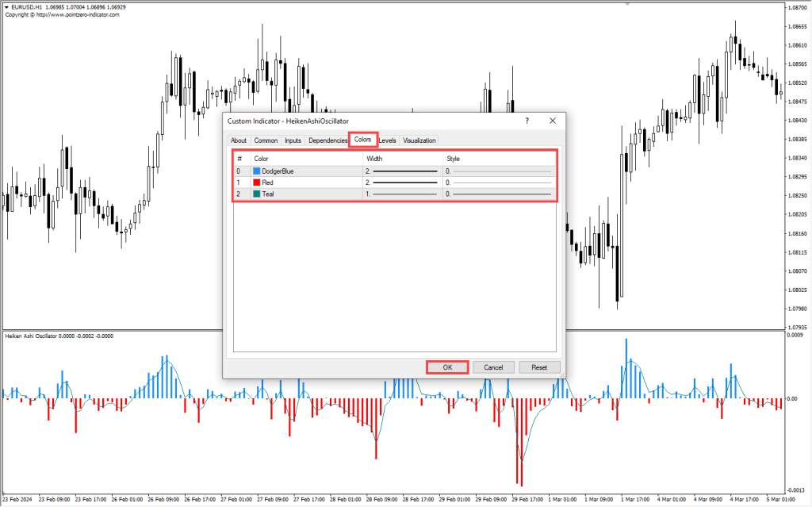Click the EURUSD,H1 chart title text
812x507 pixels.
point(26,7)
